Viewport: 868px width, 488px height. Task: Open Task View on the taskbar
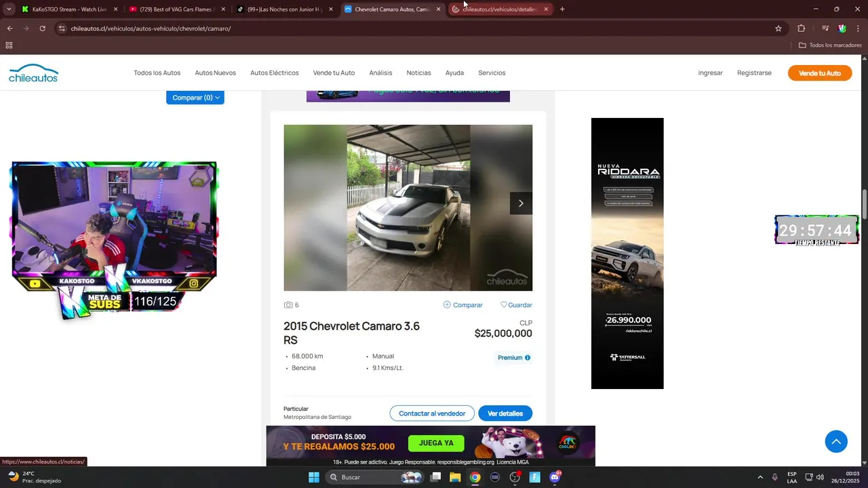pyautogui.click(x=436, y=477)
